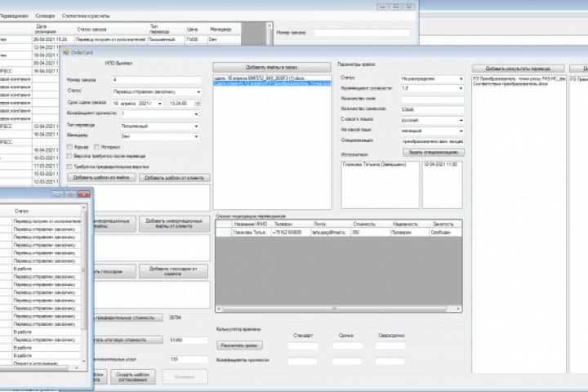Viewport: 588px width, 392px height.
Task: Enable preliminary layout required checkbox
Action: coord(69,167)
